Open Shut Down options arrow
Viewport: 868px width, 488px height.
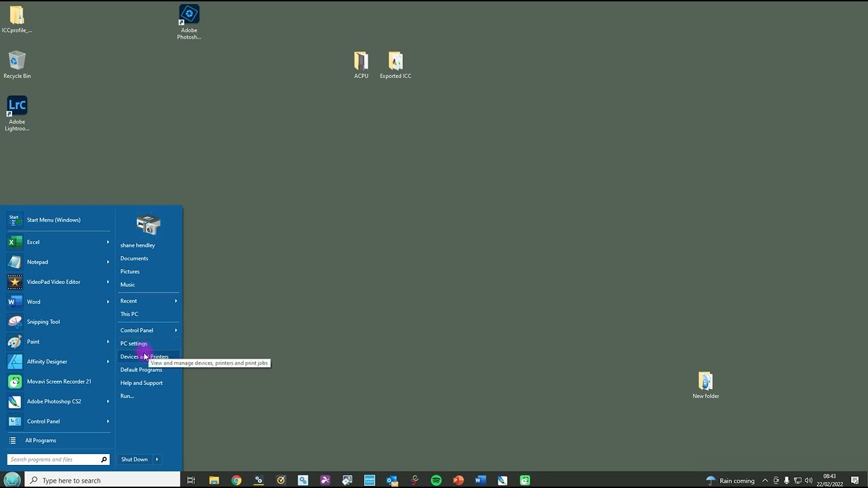[157, 460]
